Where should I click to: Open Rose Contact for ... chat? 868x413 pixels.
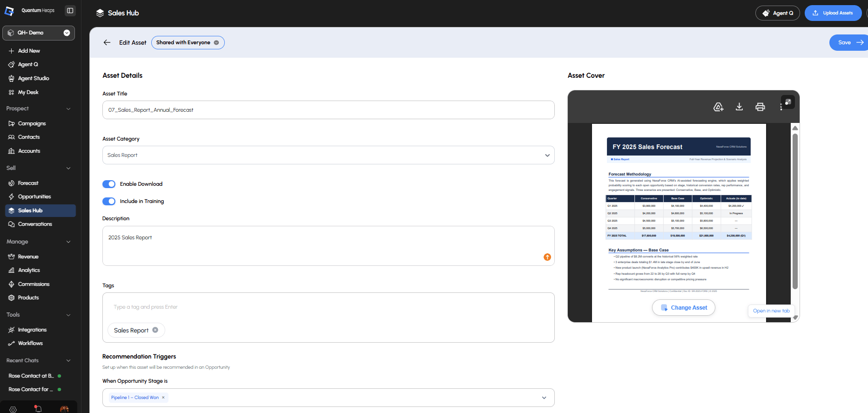tap(35, 389)
